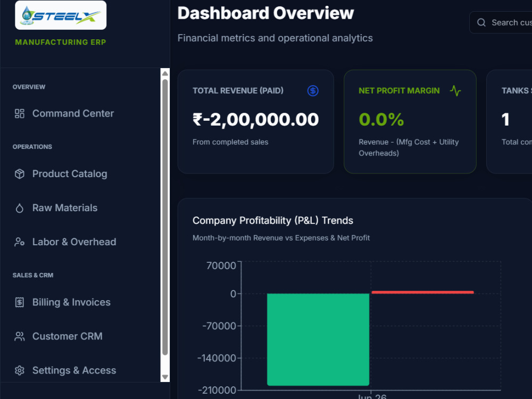Image resolution: width=532 pixels, height=399 pixels.
Task: Click the dollar icon on Total Revenue card
Action: [x=313, y=90]
